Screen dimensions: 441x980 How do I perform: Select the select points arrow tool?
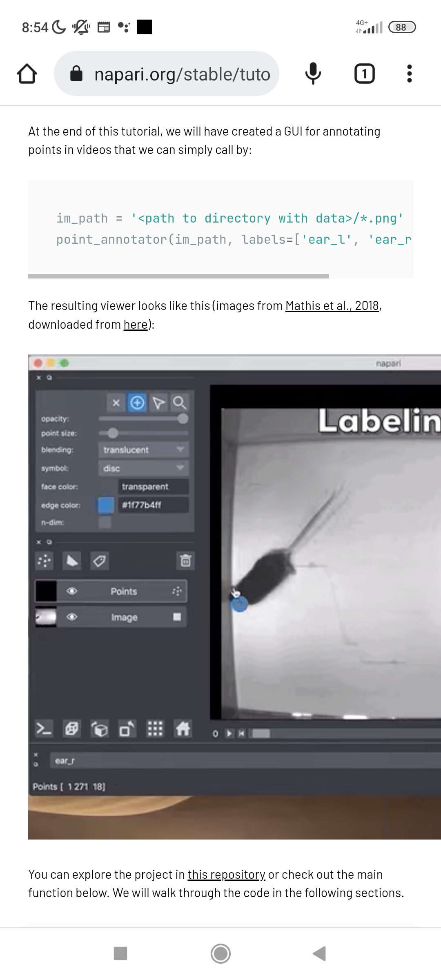[159, 403]
